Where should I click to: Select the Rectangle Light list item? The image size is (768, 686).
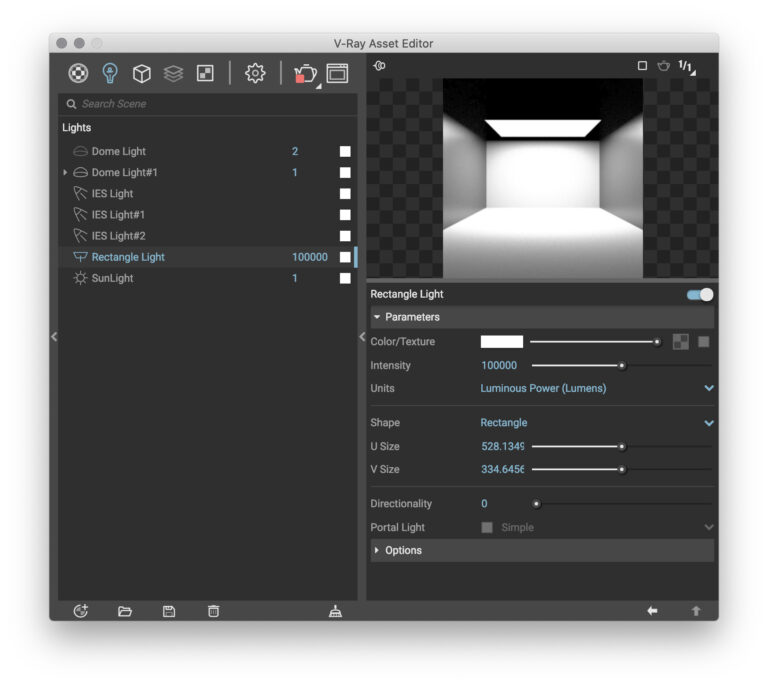[207, 257]
